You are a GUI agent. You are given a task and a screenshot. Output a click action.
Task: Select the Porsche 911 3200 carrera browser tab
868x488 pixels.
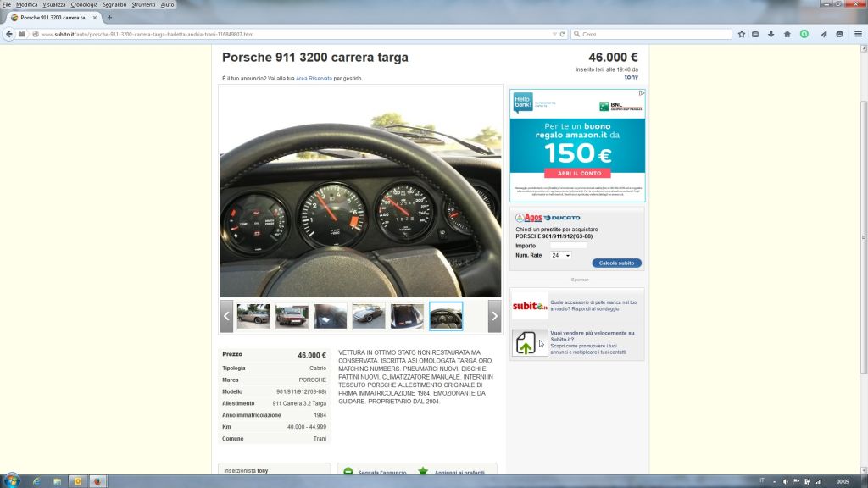(x=54, y=18)
